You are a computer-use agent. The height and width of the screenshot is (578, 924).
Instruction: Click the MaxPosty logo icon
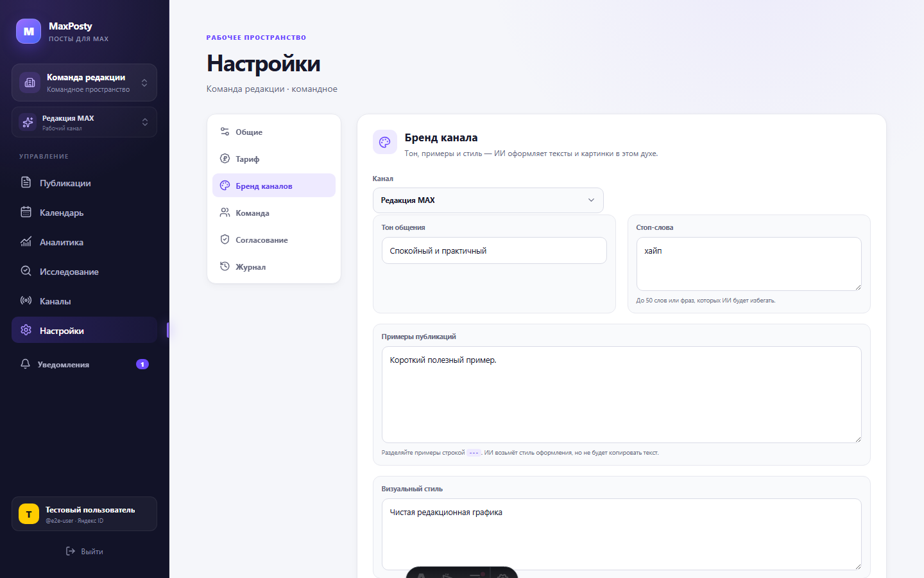[28, 31]
